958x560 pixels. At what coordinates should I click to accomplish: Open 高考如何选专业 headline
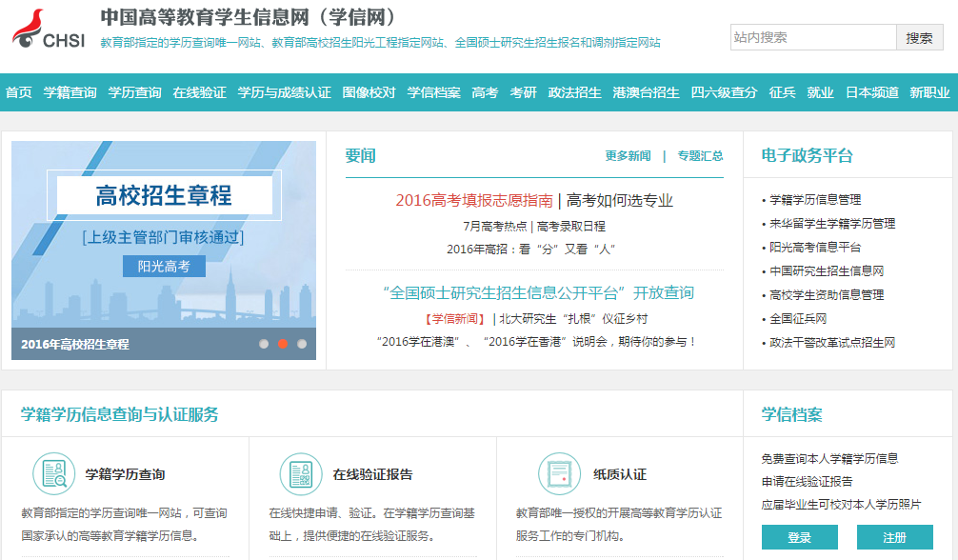[x=620, y=201]
